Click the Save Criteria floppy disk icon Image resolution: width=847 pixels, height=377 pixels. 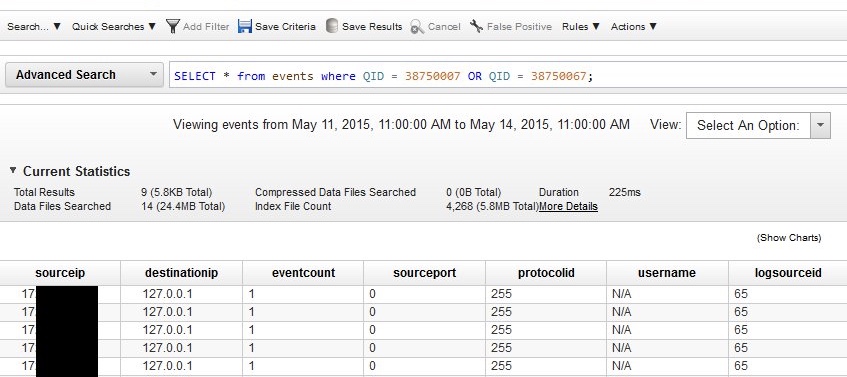pos(245,26)
